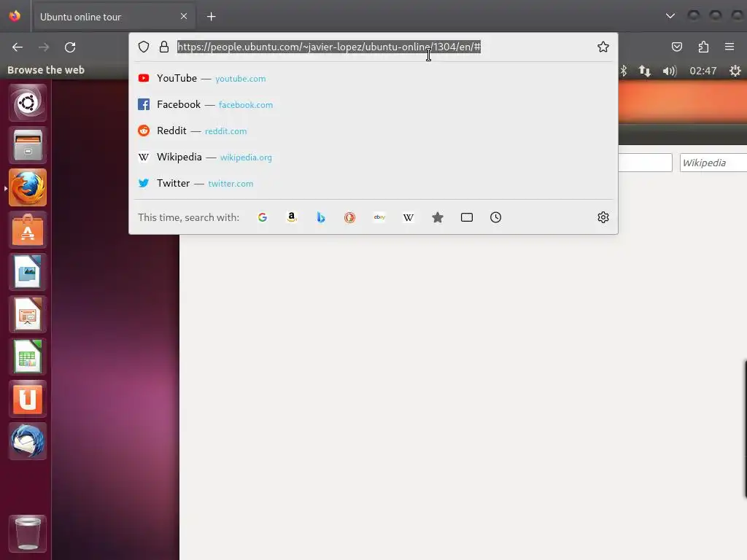Reload the page with the refresh icon
Viewport: 747px width, 560px height.
pos(70,47)
